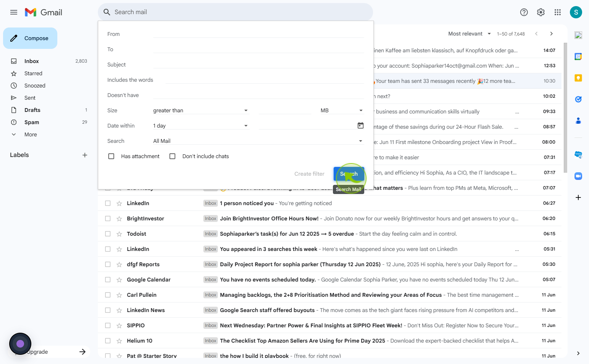Check the Helium 10 email checkbox
This screenshot has width=589, height=364.
pos(108,341)
